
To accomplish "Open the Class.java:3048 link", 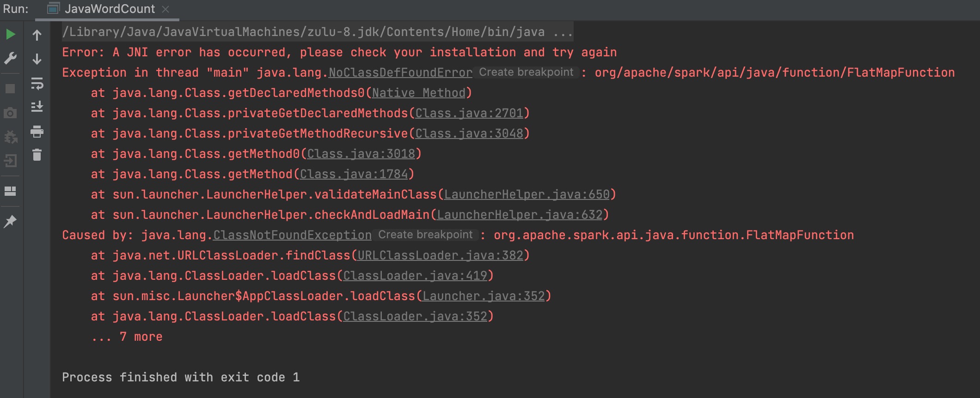I will pos(469,133).
